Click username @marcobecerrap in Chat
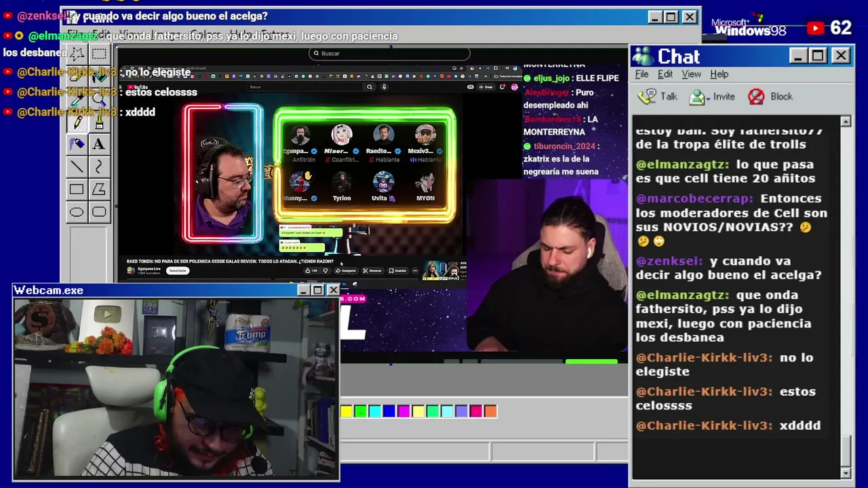 (x=694, y=199)
